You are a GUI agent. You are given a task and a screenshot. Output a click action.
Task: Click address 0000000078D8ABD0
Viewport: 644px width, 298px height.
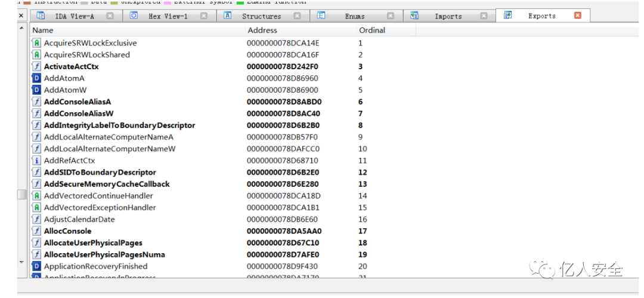284,102
